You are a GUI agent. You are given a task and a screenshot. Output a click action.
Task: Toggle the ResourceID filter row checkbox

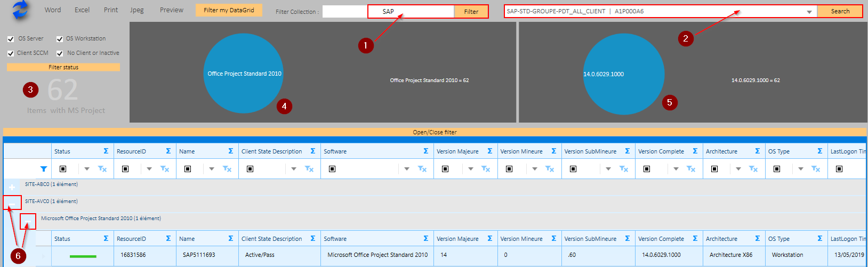pyautogui.click(x=125, y=169)
